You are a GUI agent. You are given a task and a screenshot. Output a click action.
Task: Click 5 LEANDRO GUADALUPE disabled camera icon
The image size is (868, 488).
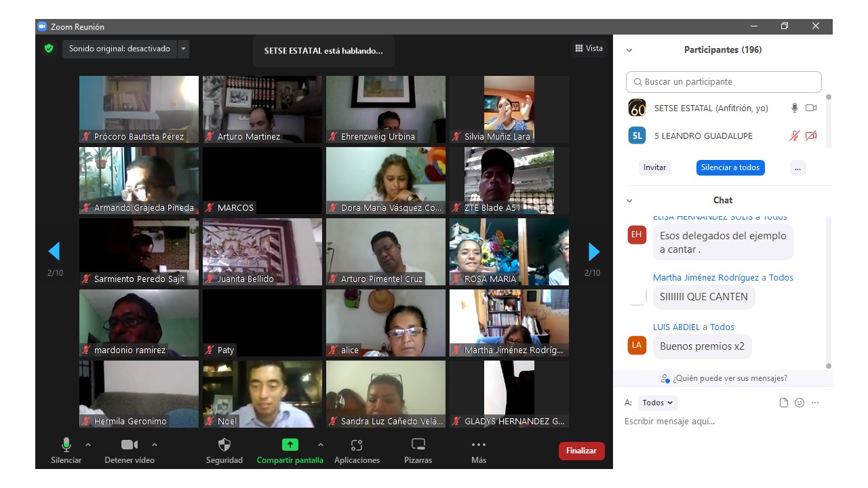pyautogui.click(x=811, y=136)
